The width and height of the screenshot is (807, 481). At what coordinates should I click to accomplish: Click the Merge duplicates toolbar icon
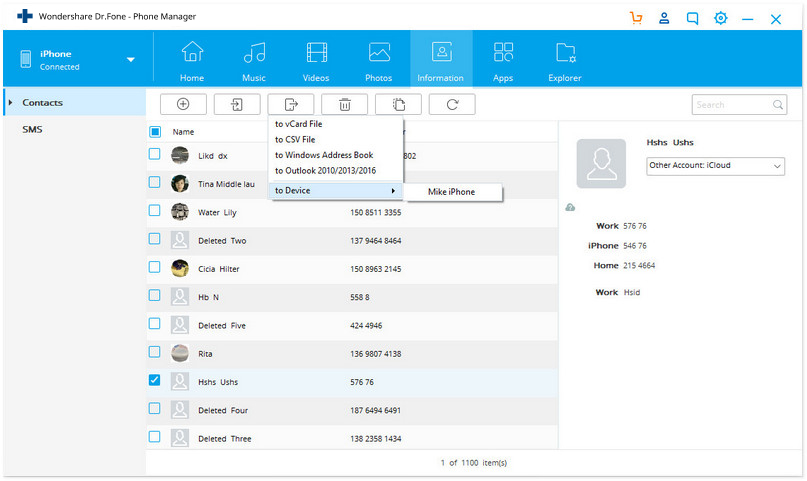[x=398, y=104]
